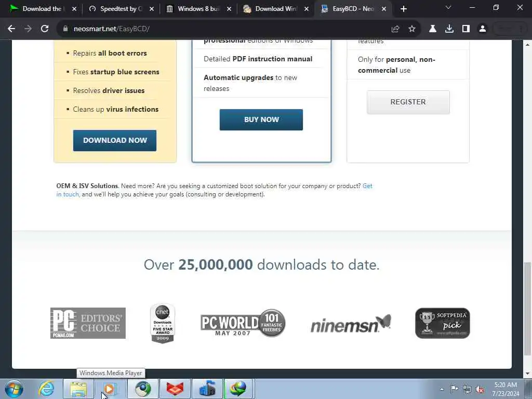Share this page from the address bar
This screenshot has width=532, height=399.
(395, 29)
